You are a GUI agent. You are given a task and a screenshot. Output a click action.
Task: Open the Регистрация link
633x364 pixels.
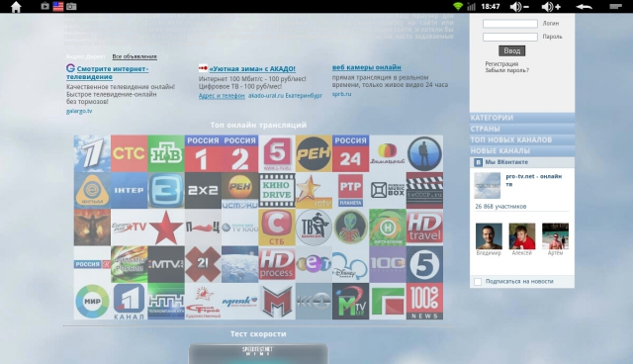click(501, 63)
